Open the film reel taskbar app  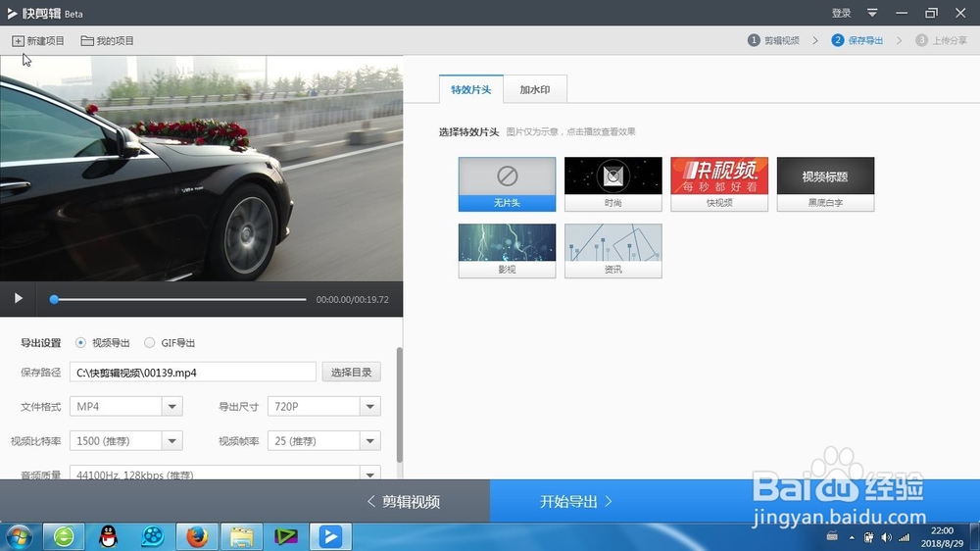coord(153,536)
